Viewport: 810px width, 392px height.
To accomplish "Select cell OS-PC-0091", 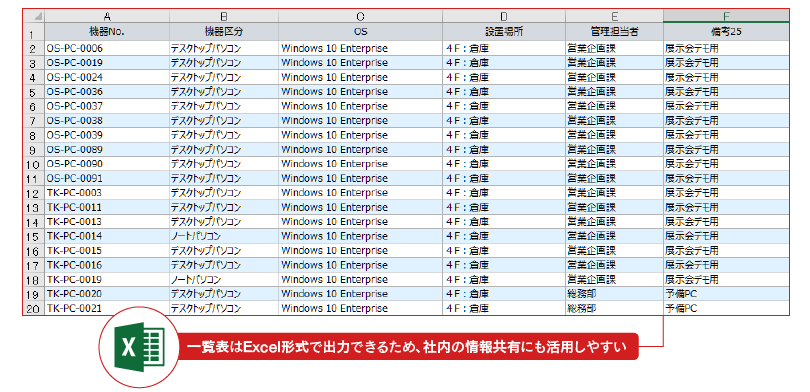I will [107, 179].
